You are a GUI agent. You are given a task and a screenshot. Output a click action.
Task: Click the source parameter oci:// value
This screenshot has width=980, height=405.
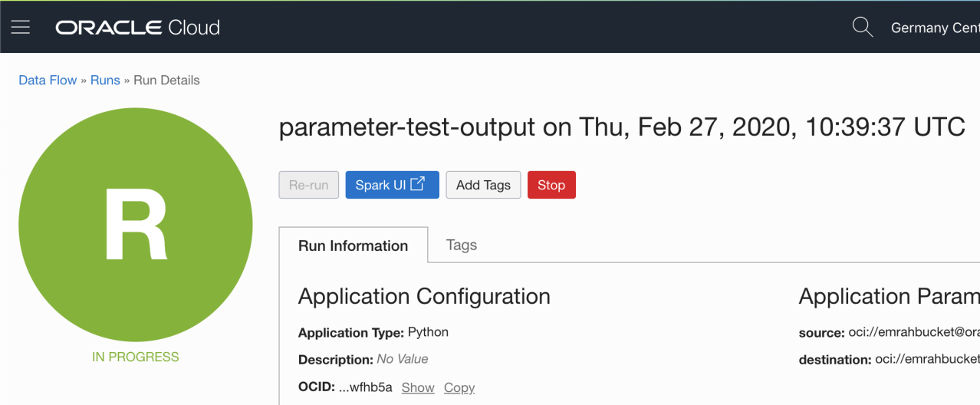pos(913,333)
